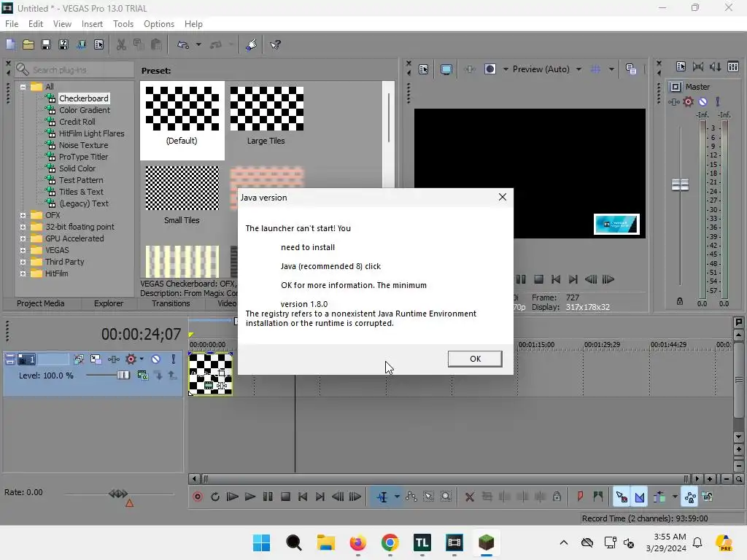747x560 pixels.
Task: Click Stop in the timeline transport
Action: pyautogui.click(x=285, y=497)
